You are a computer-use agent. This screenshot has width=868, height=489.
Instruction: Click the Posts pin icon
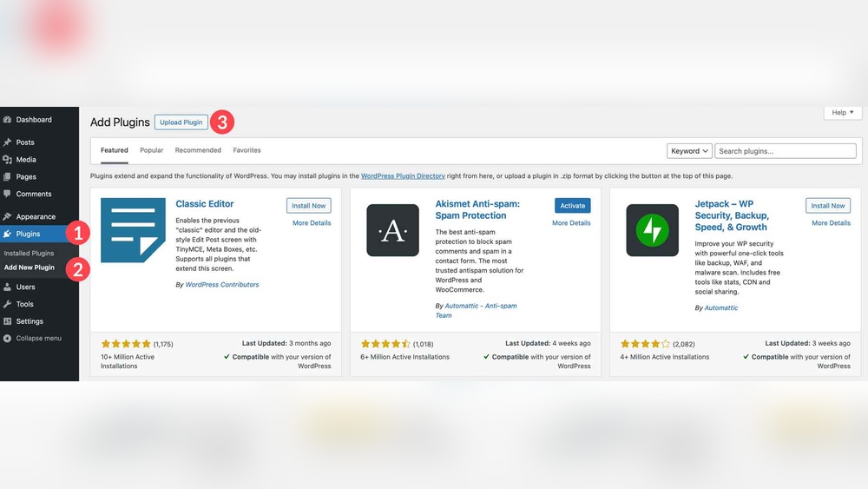[x=7, y=142]
